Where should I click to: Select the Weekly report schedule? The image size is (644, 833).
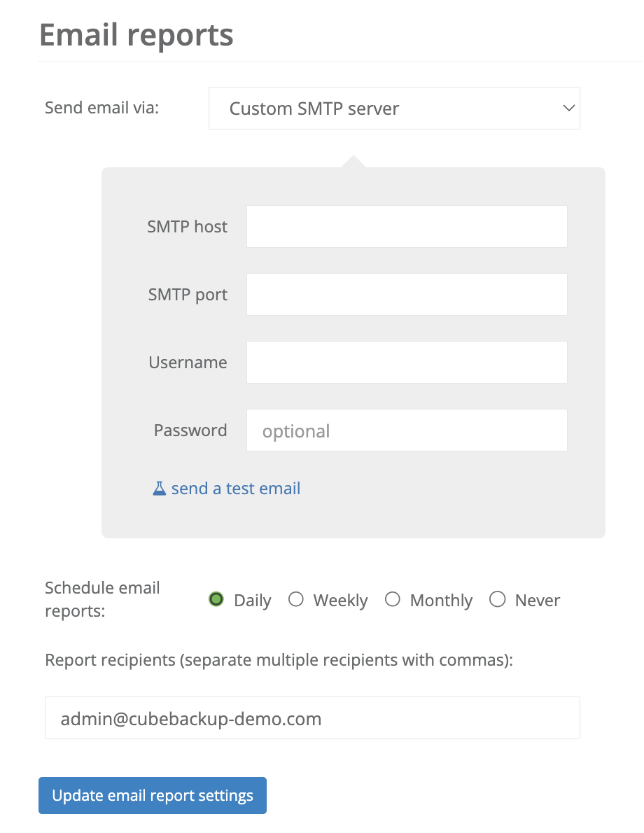(296, 599)
